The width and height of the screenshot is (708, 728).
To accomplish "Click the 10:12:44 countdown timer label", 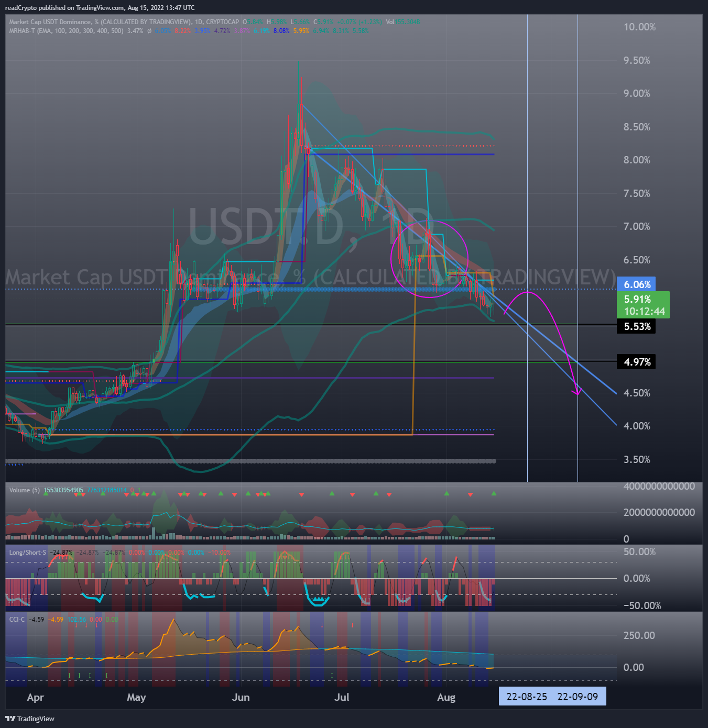I will (644, 311).
